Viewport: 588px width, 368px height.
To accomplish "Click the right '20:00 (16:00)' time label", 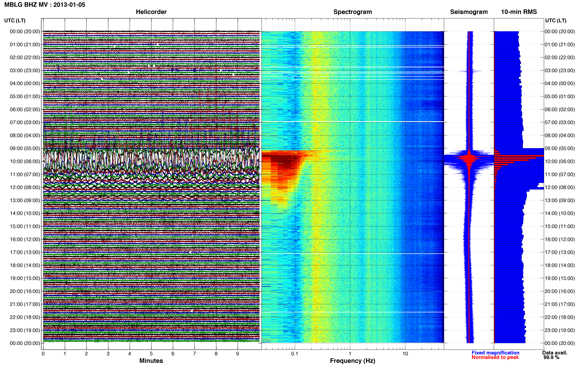I will pyautogui.click(x=560, y=291).
